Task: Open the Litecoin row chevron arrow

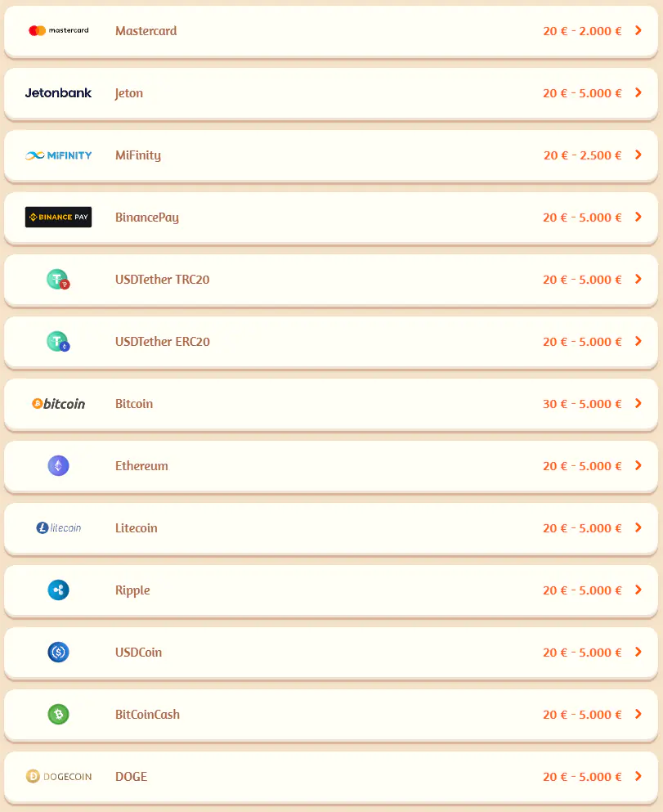Action: [638, 528]
